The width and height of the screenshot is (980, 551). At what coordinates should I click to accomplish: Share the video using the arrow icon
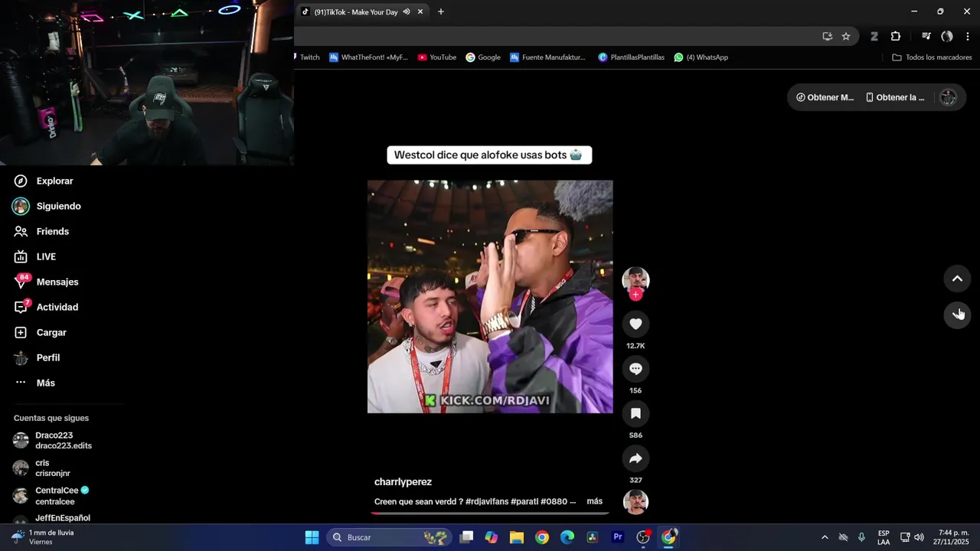click(x=635, y=458)
